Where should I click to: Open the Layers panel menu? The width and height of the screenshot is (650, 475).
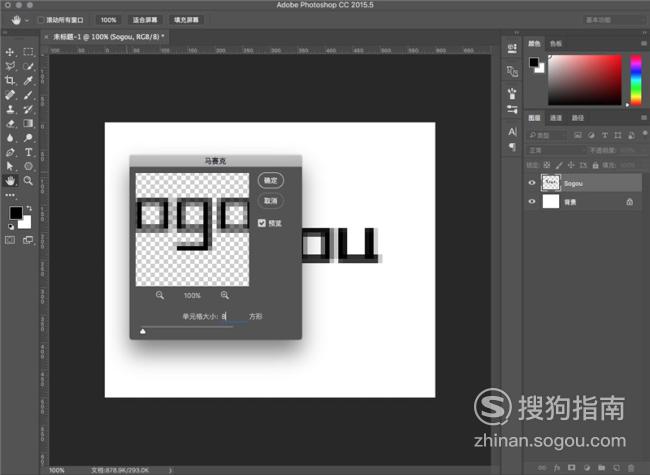[644, 118]
